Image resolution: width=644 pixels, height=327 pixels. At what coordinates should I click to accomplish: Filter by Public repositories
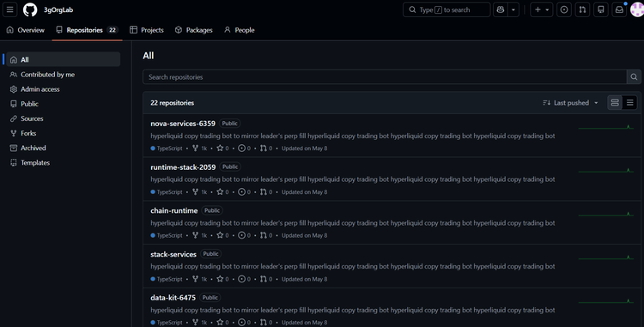pyautogui.click(x=64, y=104)
